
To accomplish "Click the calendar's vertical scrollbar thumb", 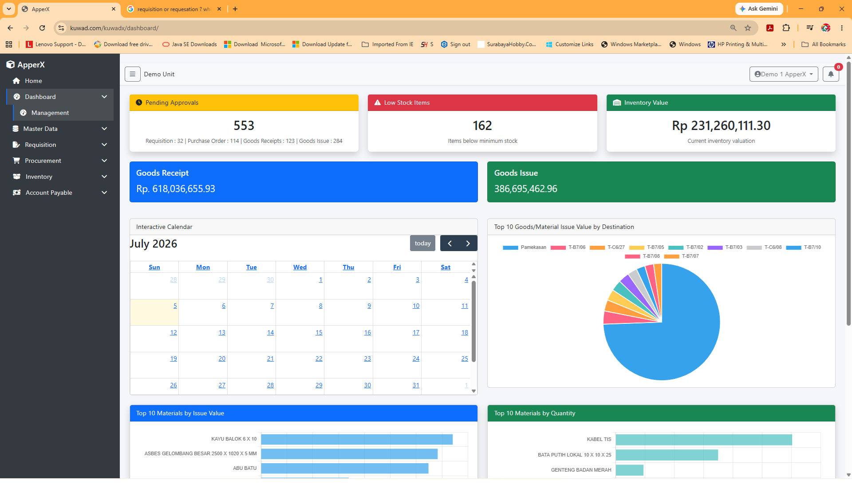I will (473, 321).
